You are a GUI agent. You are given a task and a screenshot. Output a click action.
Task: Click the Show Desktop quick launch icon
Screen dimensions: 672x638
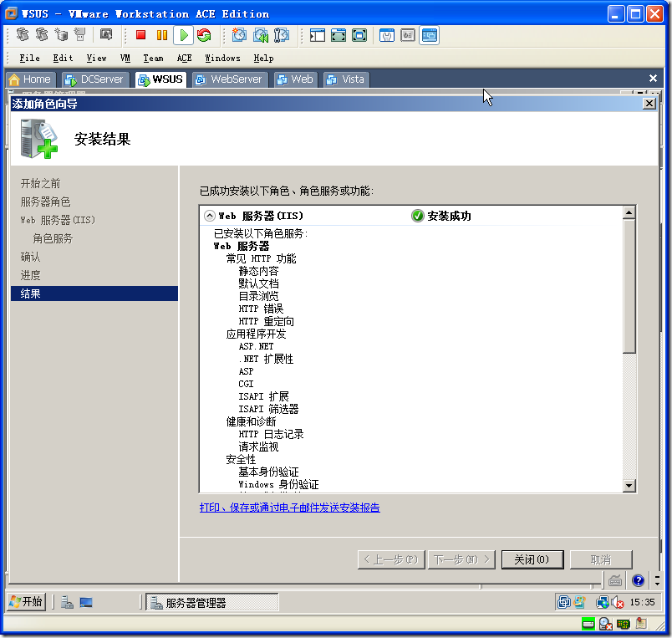[86, 602]
